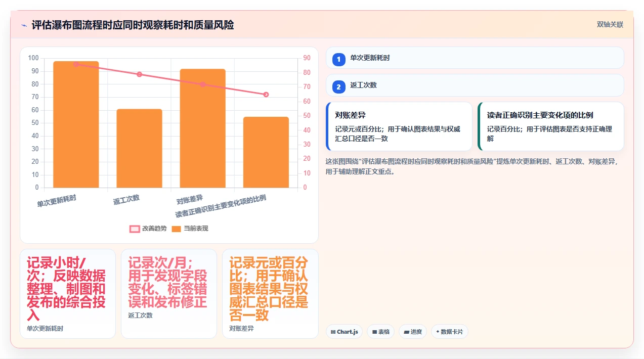Viewport: 644px width, 359px height.
Task: Click the numbered badge 2 for 返工次数
Action: pos(339,87)
